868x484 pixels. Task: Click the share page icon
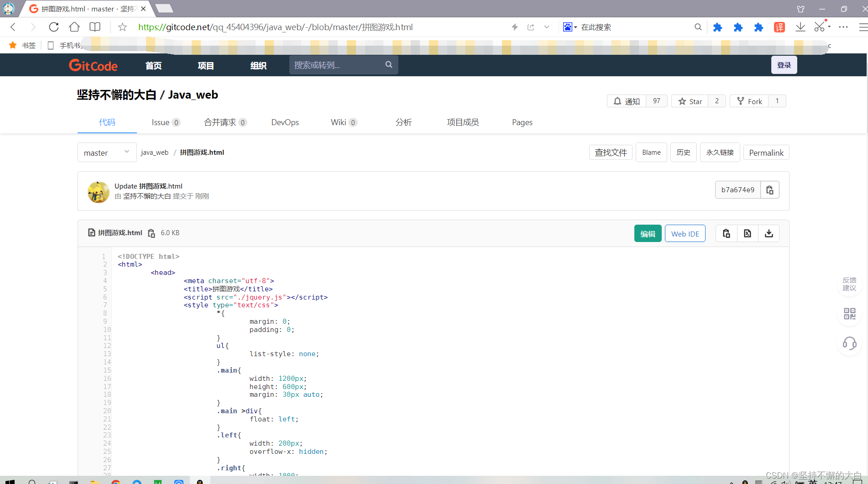(x=531, y=27)
